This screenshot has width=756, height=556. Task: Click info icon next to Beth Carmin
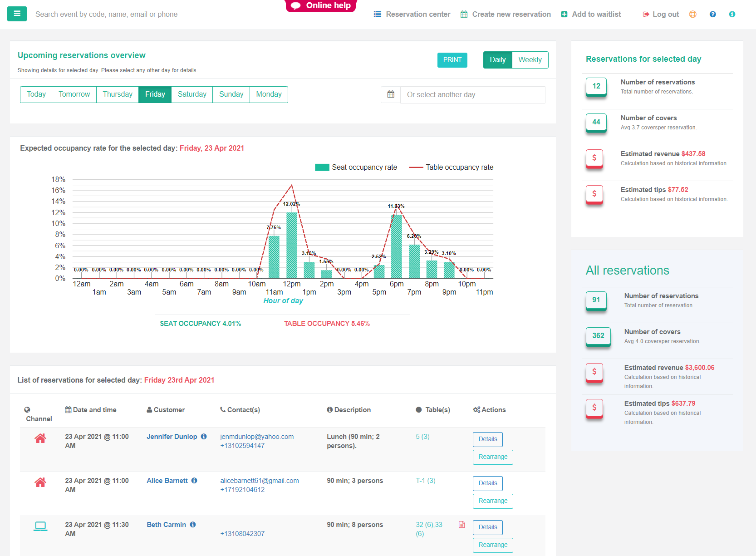[x=193, y=525]
